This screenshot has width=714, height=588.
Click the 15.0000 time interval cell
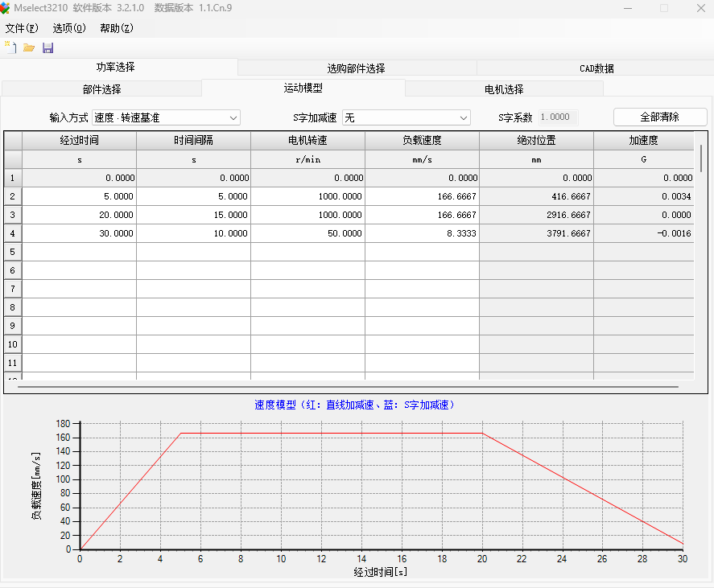tap(193, 215)
